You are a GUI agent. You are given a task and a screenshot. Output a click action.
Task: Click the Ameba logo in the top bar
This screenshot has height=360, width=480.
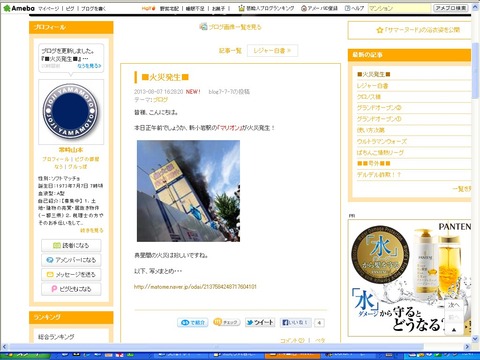(x=19, y=8)
